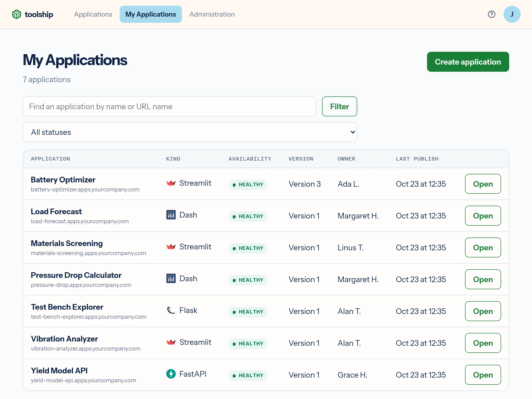This screenshot has width=532, height=399.
Task: Go to the Applications nav tab
Action: pyautogui.click(x=93, y=14)
